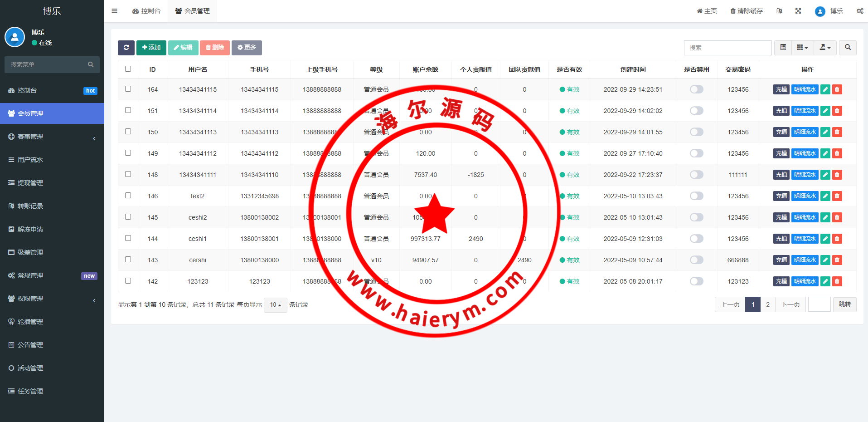Check the row checkbox for ID 142
The image size is (868, 422).
[x=128, y=281]
